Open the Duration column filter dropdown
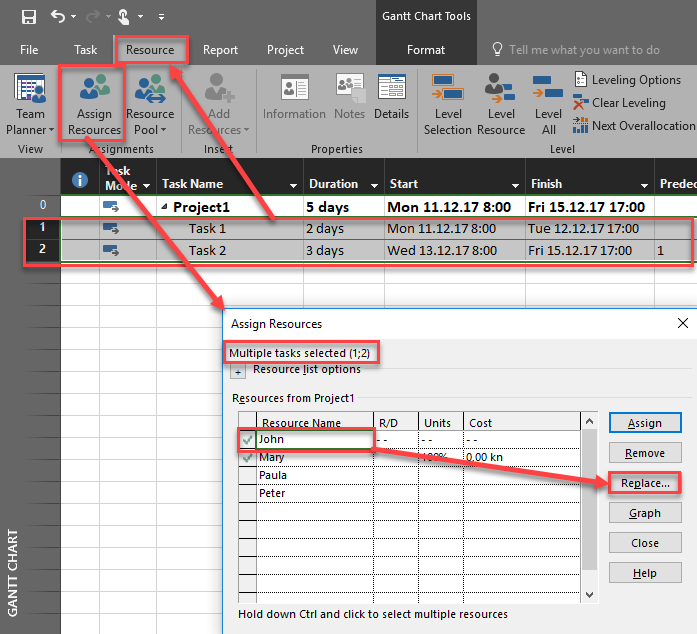697x634 pixels. click(x=372, y=185)
